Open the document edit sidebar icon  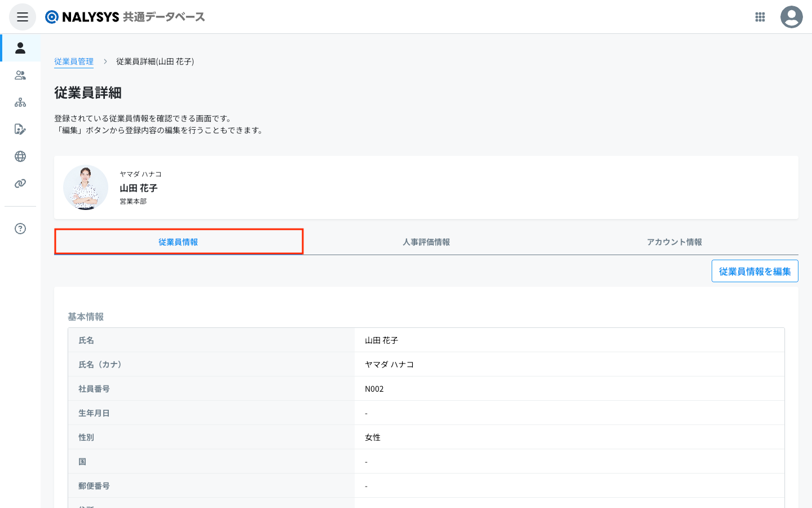point(20,129)
